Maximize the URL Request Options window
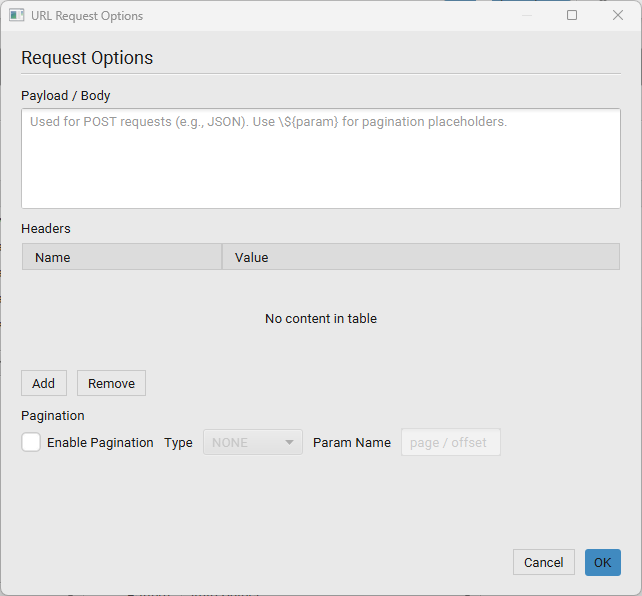 572,16
